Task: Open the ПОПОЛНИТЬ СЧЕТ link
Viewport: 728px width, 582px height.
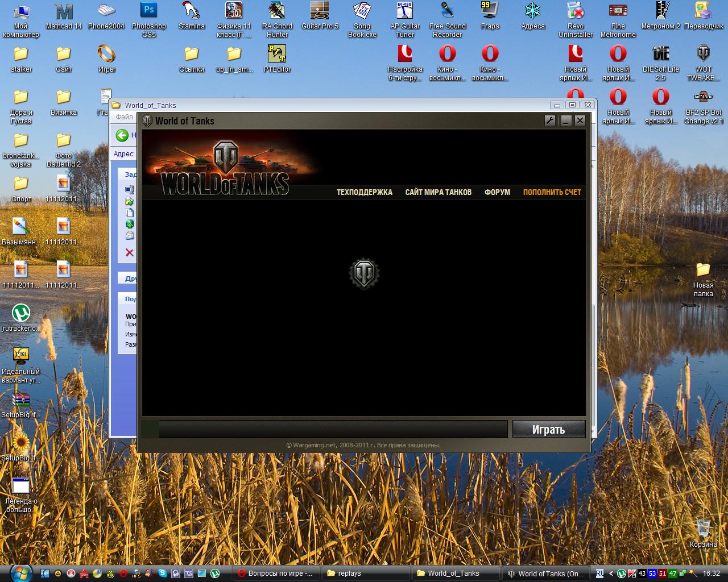Action: pyautogui.click(x=552, y=192)
